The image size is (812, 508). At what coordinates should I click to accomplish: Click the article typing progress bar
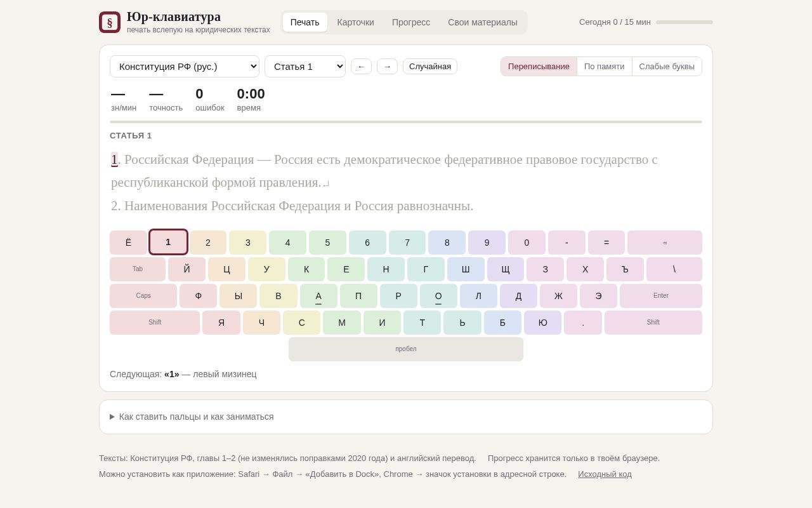pos(406,122)
